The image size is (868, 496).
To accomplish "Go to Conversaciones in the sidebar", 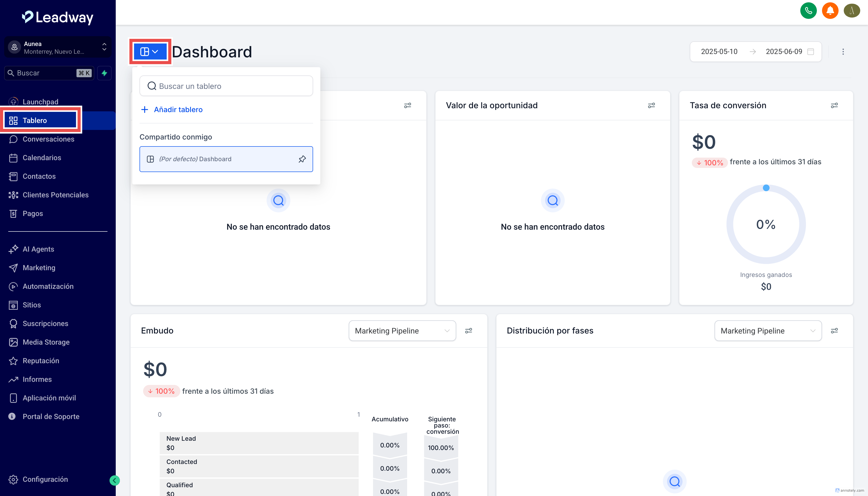I will [x=48, y=139].
